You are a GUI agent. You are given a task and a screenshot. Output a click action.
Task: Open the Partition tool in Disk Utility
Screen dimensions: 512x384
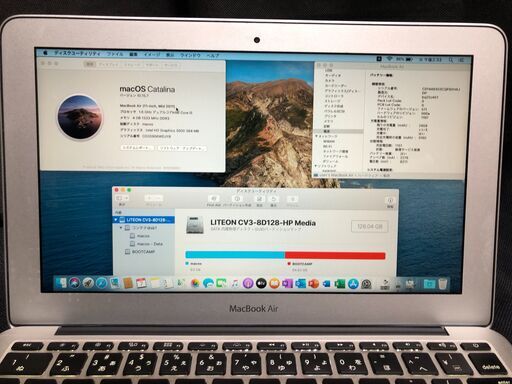pos(237,199)
